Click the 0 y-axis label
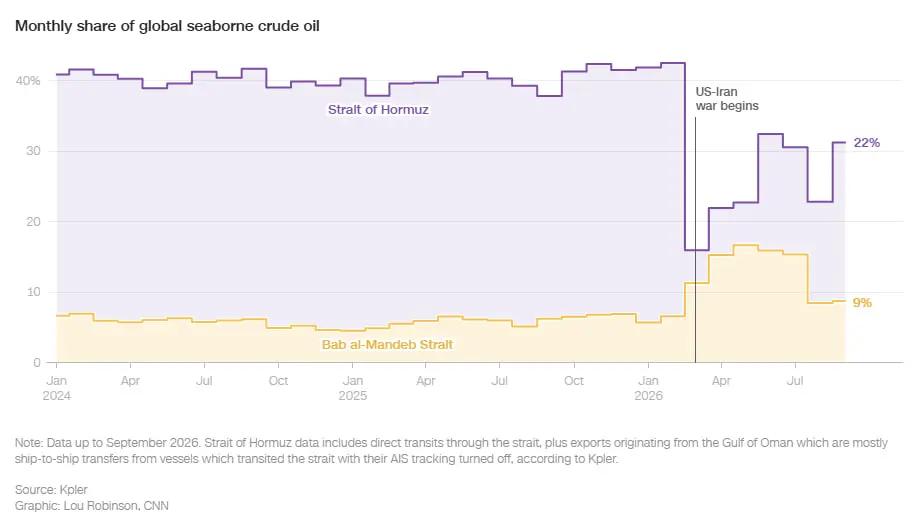The width and height of the screenshot is (914, 519). [x=37, y=363]
